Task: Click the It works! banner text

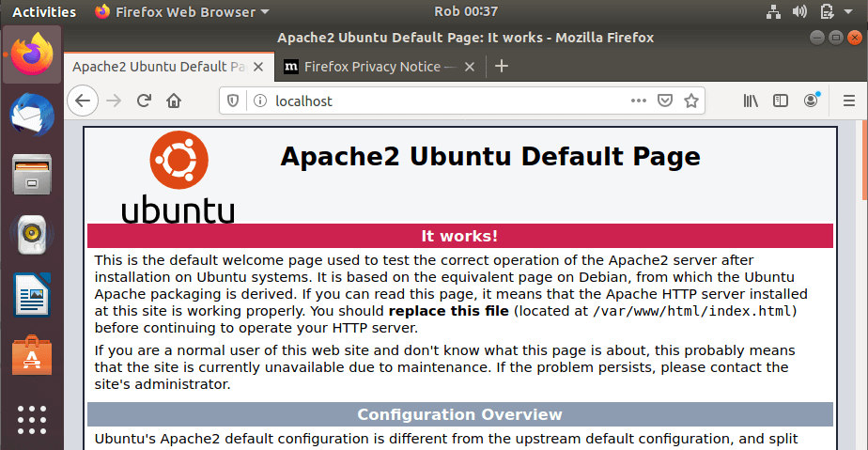Action: click(x=459, y=236)
